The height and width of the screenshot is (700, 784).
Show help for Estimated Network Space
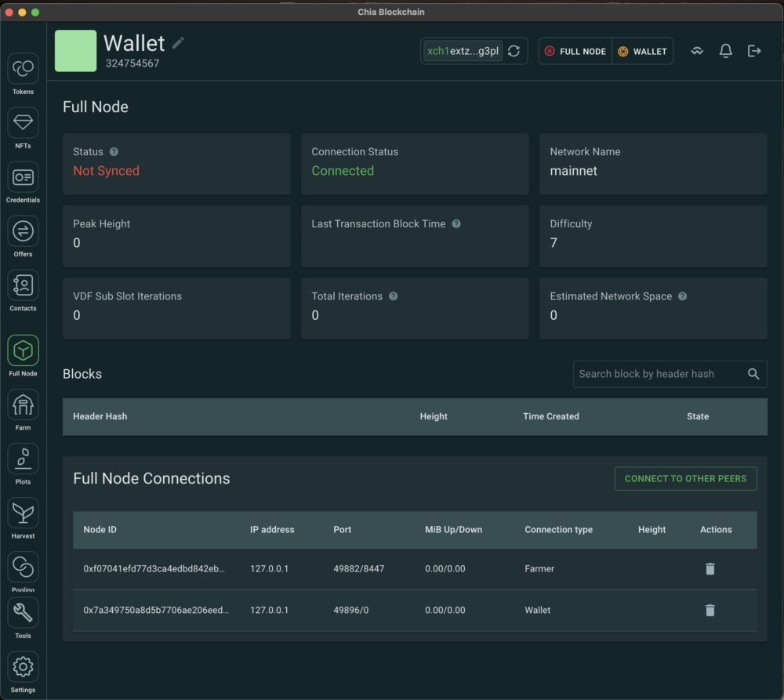pos(683,296)
